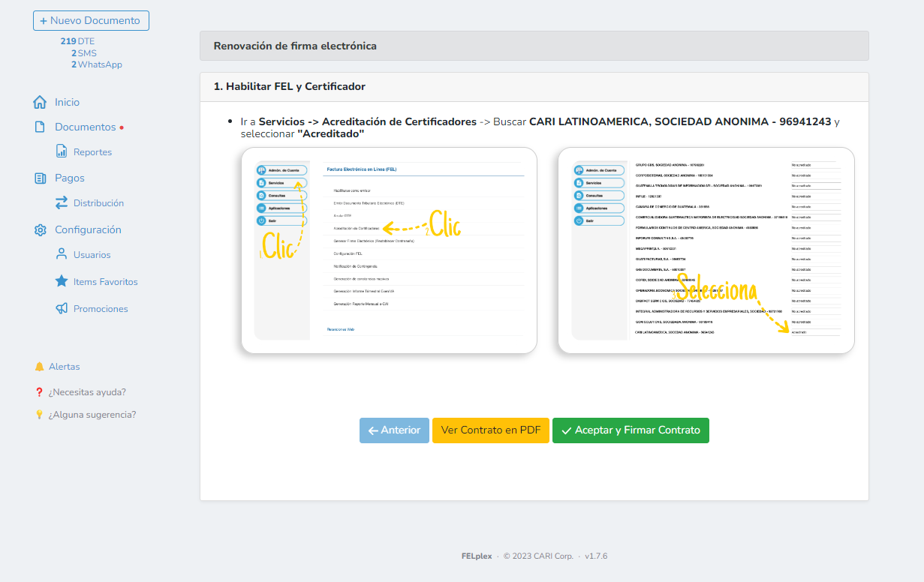924x582 pixels.
Task: Click the left tutorial screenshot thumbnail
Action: tap(389, 250)
